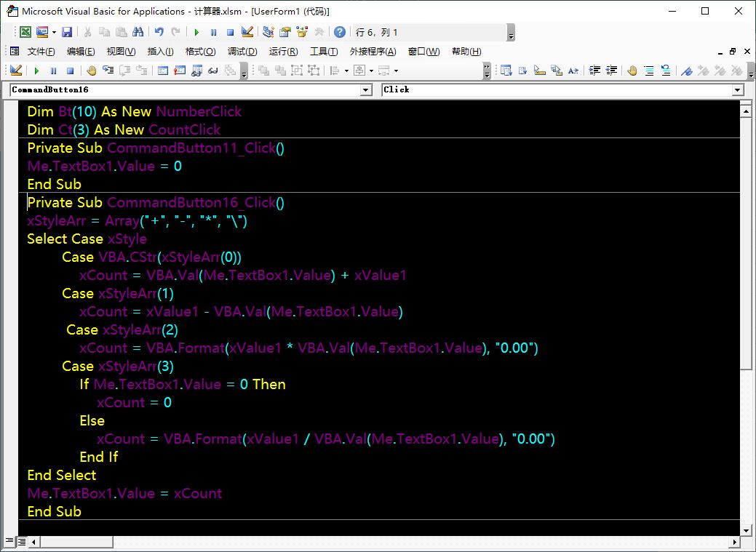Toggle breakpoint with the hand icon in the debug toolbar
Viewport: 756px width, 552px height.
pos(92,71)
